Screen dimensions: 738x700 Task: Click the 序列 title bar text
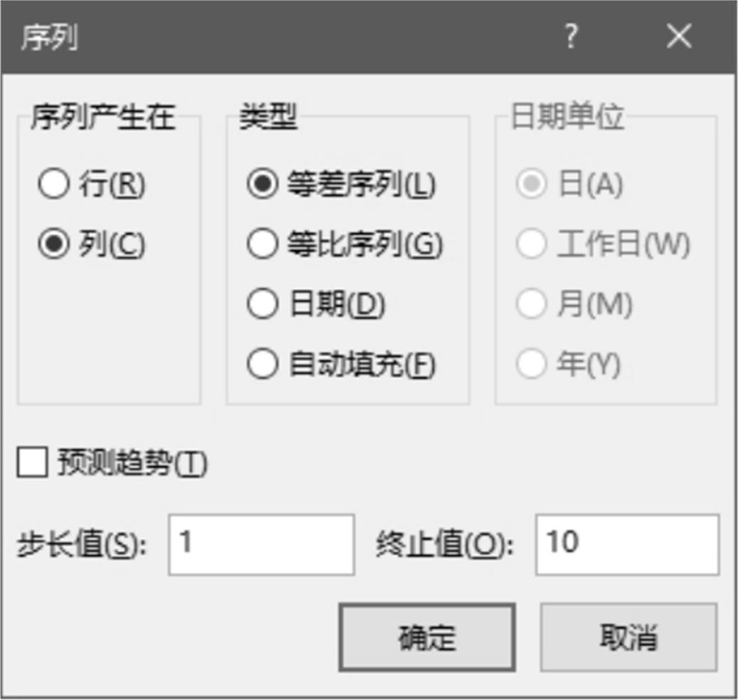click(48, 37)
